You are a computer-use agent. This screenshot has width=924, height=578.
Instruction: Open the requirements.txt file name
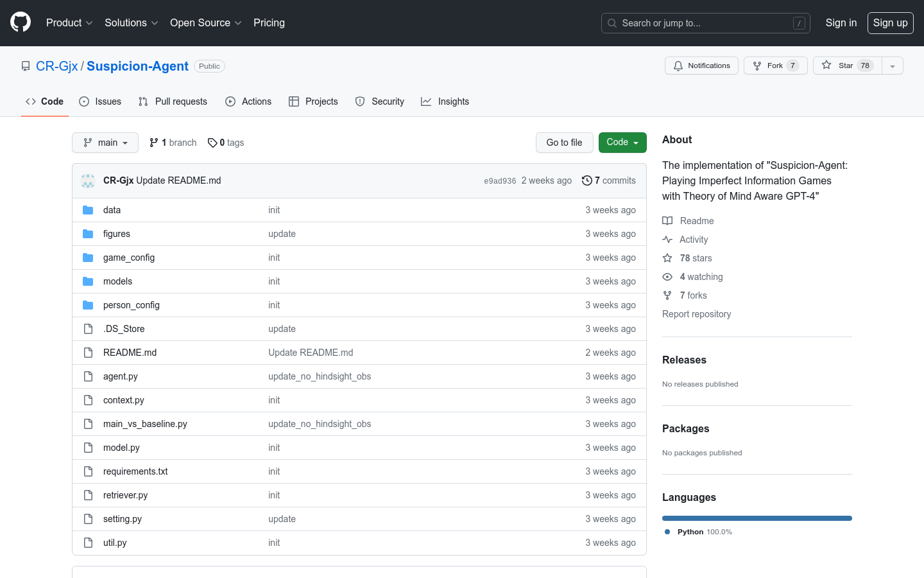(135, 471)
